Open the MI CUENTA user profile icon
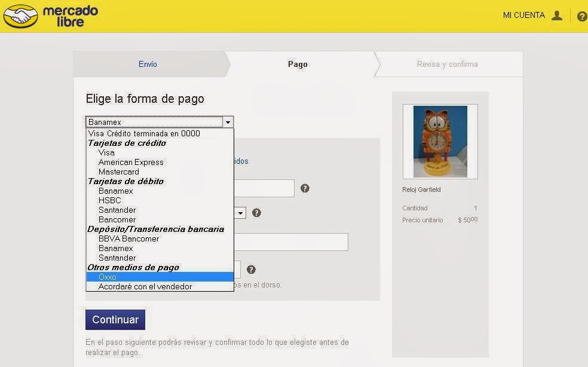The image size is (588, 367). click(x=557, y=16)
